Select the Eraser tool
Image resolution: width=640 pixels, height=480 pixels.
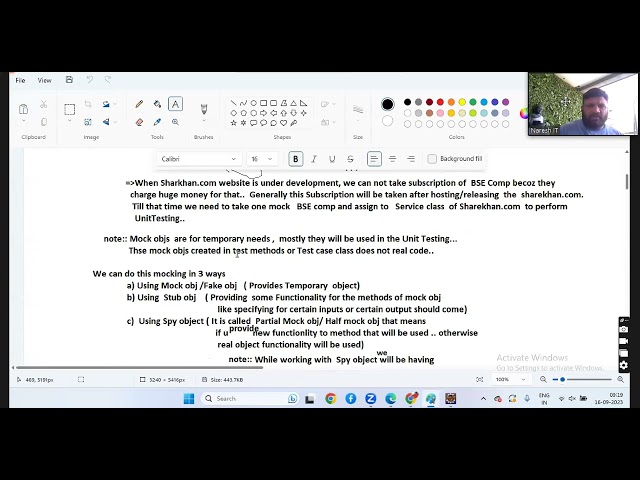coord(139,122)
